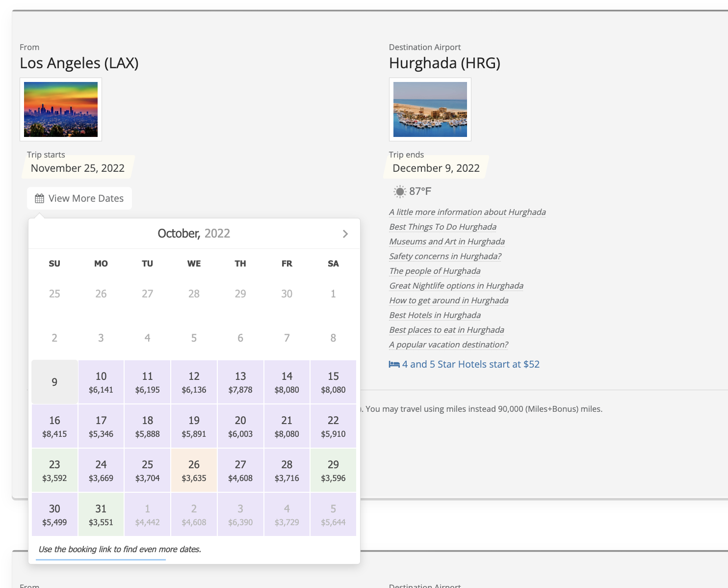
Task: Pick October 26 with $3,635 fare
Action: [x=194, y=470]
